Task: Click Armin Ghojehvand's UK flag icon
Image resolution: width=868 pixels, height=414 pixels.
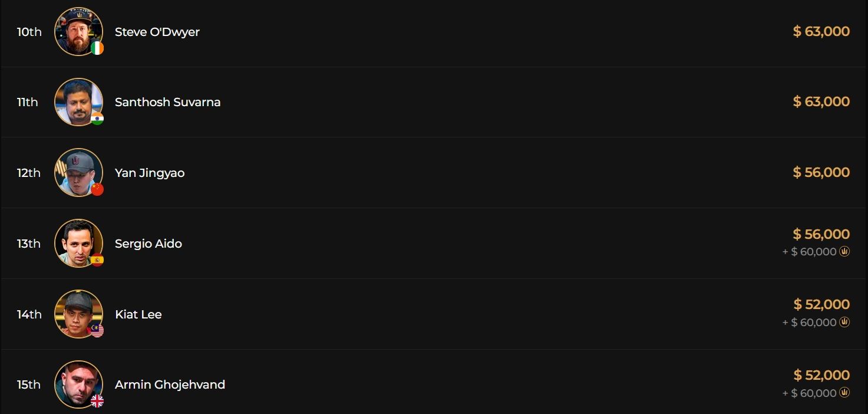Action: click(97, 402)
